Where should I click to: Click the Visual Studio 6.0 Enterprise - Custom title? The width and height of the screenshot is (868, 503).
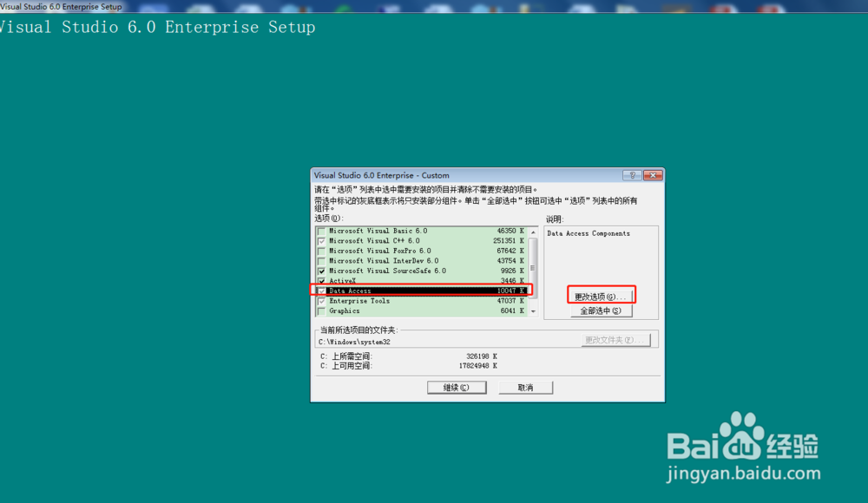click(x=381, y=175)
